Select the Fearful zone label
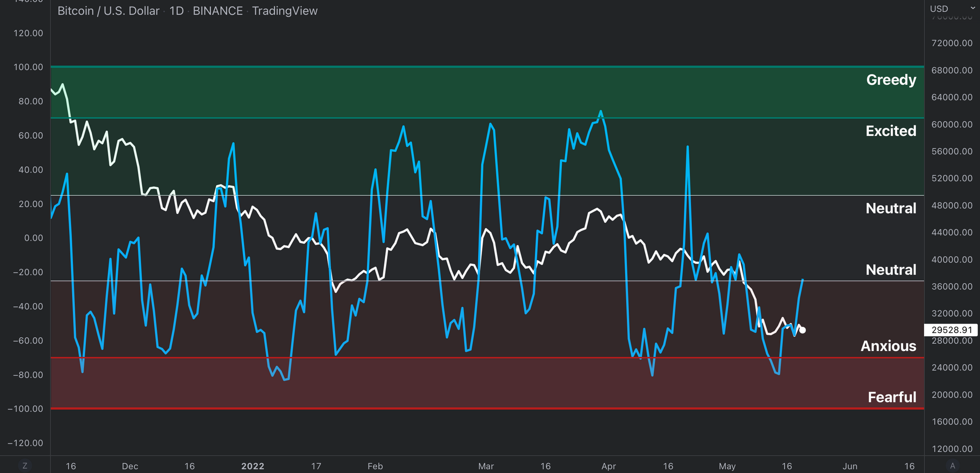This screenshot has width=980, height=473. tap(892, 397)
